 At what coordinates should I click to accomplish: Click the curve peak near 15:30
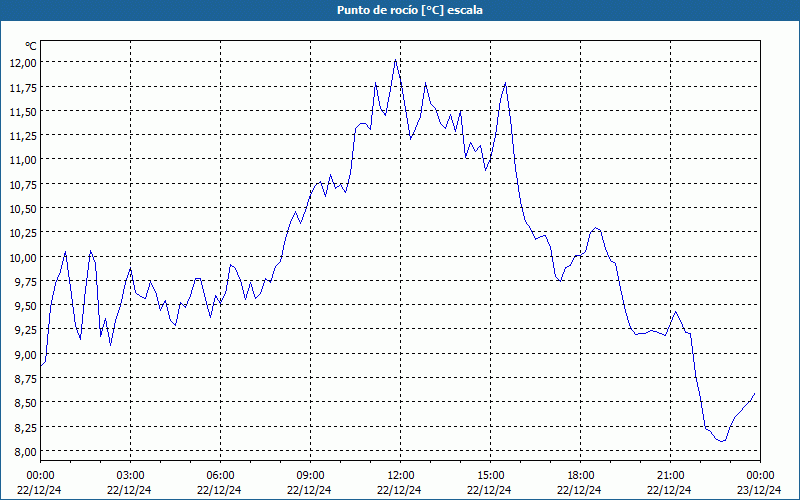pos(505,83)
